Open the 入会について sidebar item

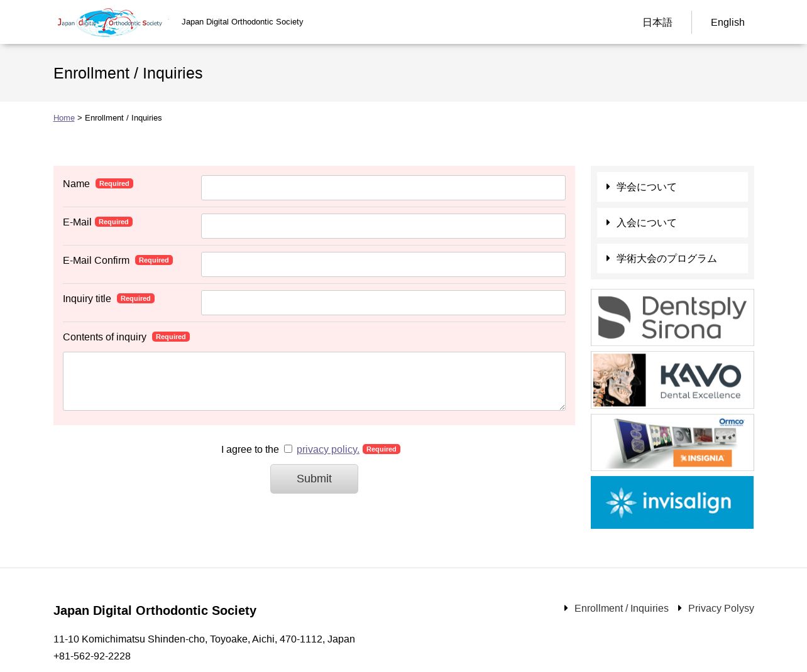coord(672,223)
